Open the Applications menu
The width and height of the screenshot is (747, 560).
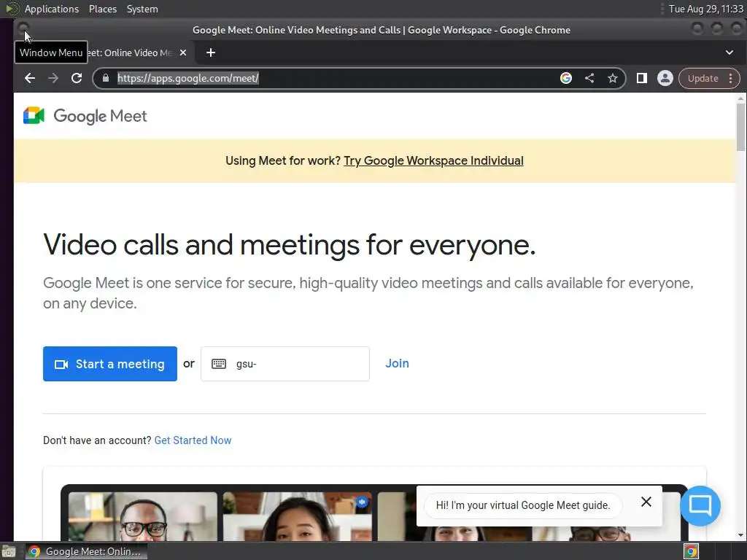(52, 9)
